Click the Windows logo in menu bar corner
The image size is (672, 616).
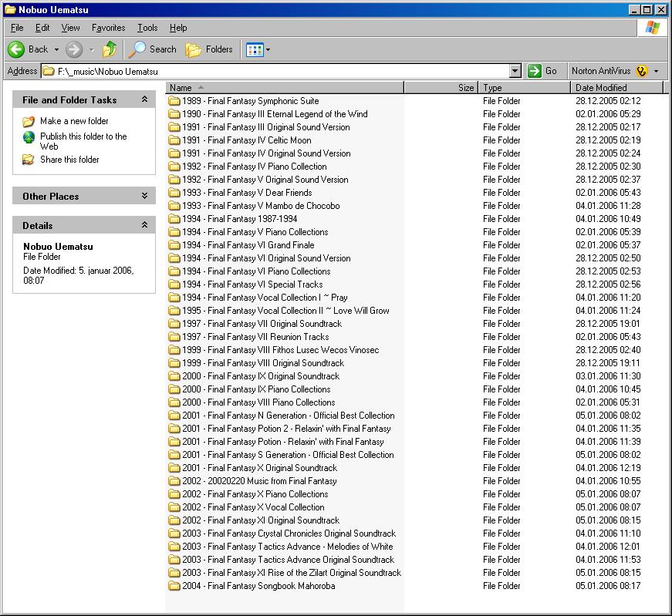(x=652, y=28)
